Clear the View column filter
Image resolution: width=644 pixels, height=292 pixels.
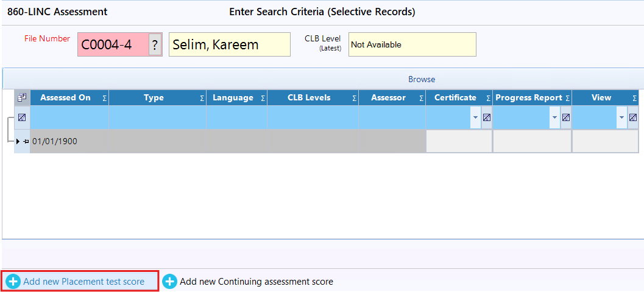[x=633, y=117]
